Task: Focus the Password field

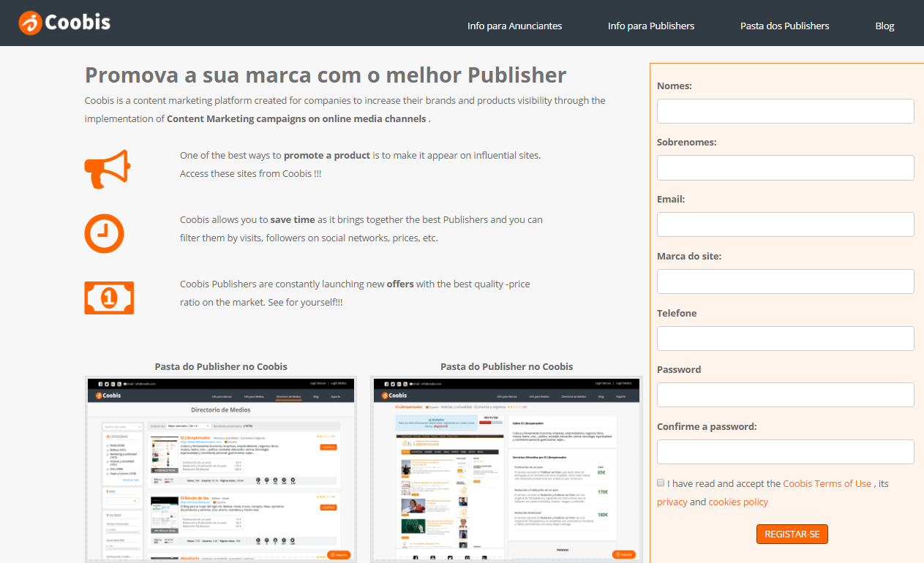Action: click(x=786, y=395)
